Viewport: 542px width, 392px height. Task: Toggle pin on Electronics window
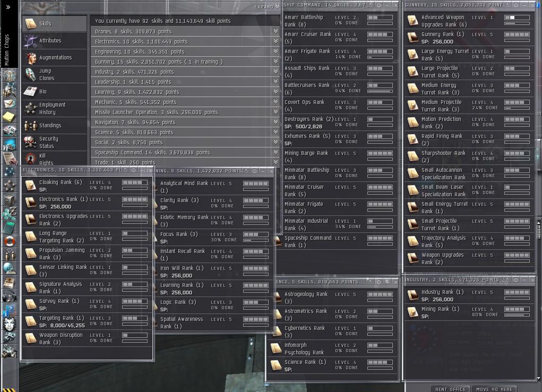[x=125, y=170]
